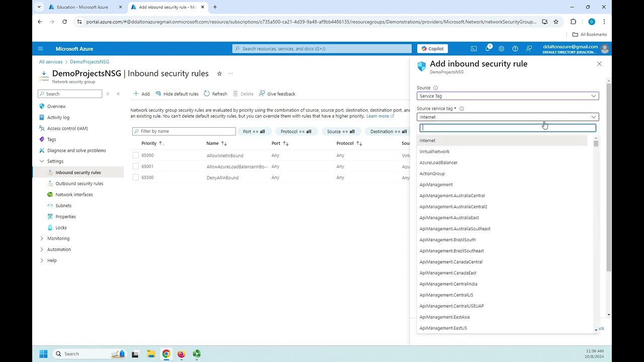Screen dimensions: 644x362
Task: Open the AllowVnetInBound rule
Action: click(225, 156)
